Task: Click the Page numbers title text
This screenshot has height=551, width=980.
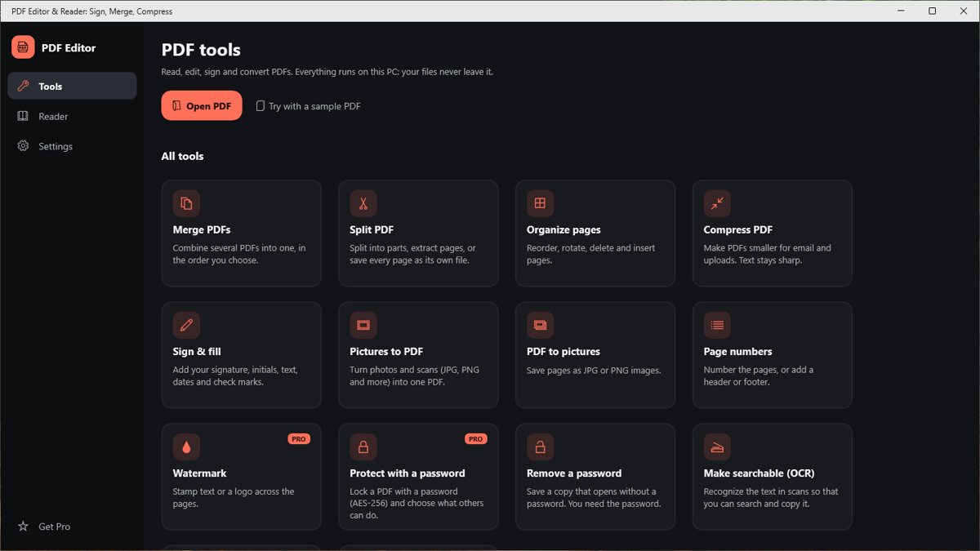Action: 738,352
